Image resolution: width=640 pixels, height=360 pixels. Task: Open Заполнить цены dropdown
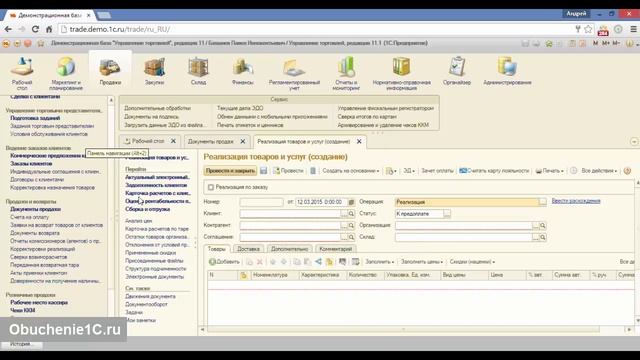[x=422, y=262]
